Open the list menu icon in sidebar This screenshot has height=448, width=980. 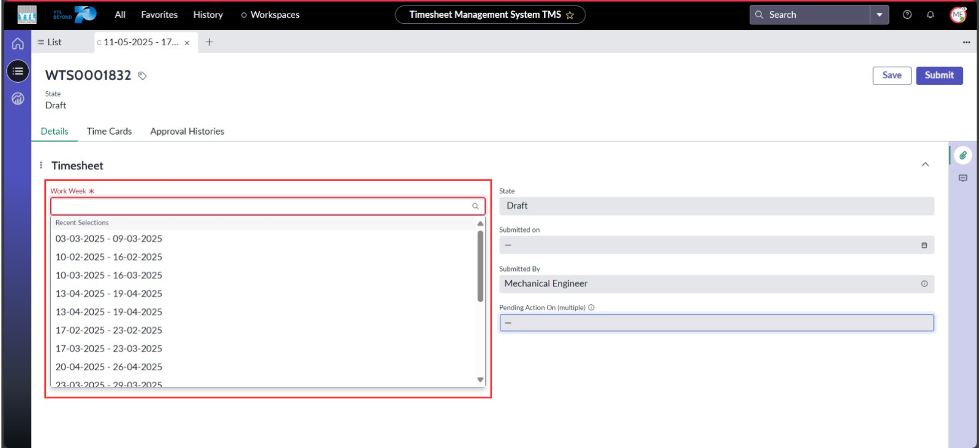18,71
